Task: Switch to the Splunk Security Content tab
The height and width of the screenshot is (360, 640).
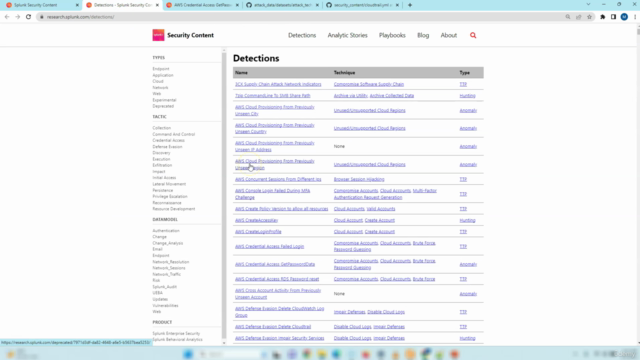Action: click(x=40, y=5)
